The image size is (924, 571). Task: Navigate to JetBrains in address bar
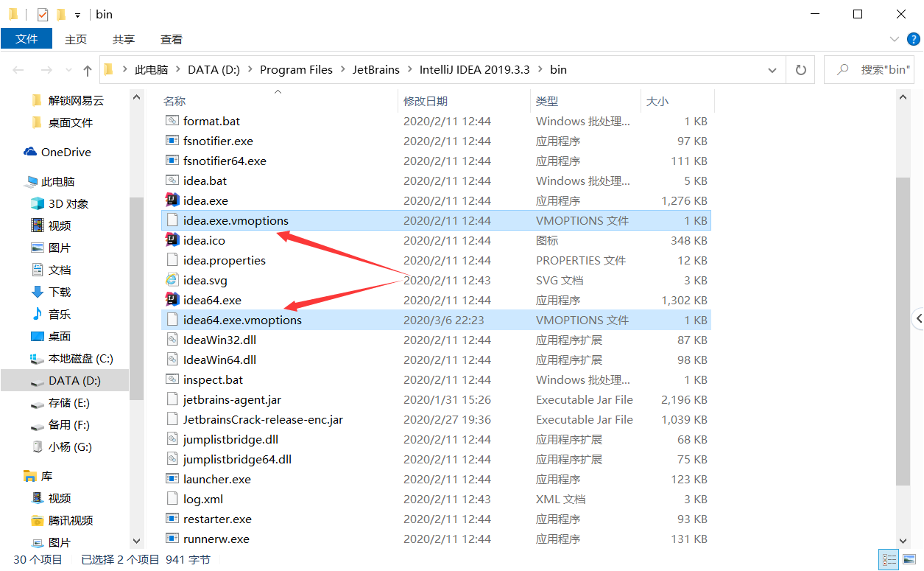(x=375, y=70)
